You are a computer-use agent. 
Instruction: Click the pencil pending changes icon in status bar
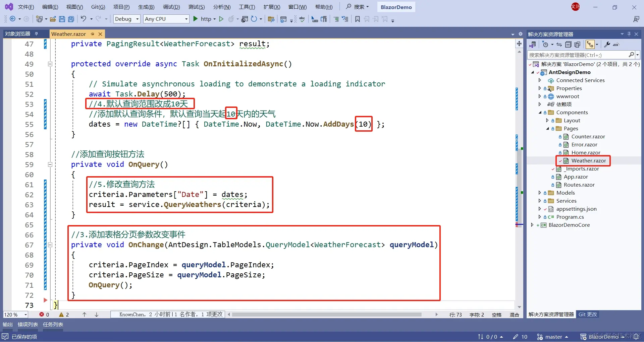point(516,337)
